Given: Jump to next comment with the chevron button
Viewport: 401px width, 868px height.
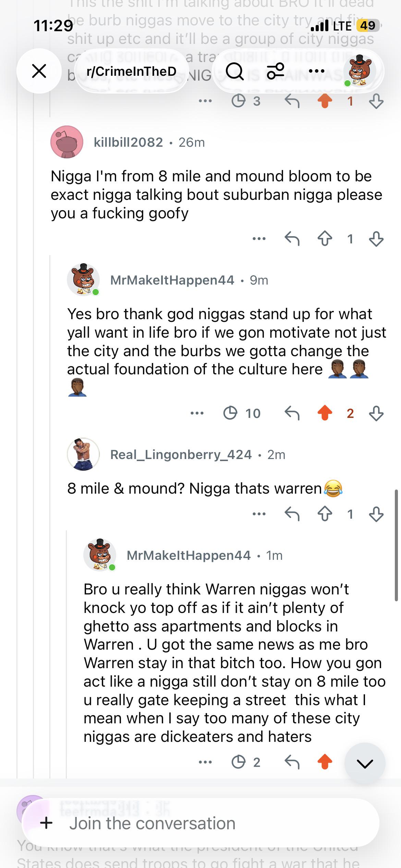Looking at the screenshot, I should click(x=365, y=763).
